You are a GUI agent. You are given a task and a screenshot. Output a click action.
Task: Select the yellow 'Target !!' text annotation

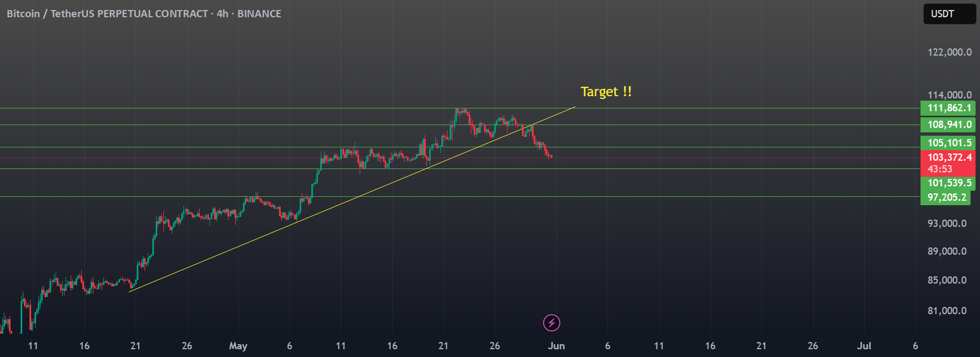tap(606, 92)
